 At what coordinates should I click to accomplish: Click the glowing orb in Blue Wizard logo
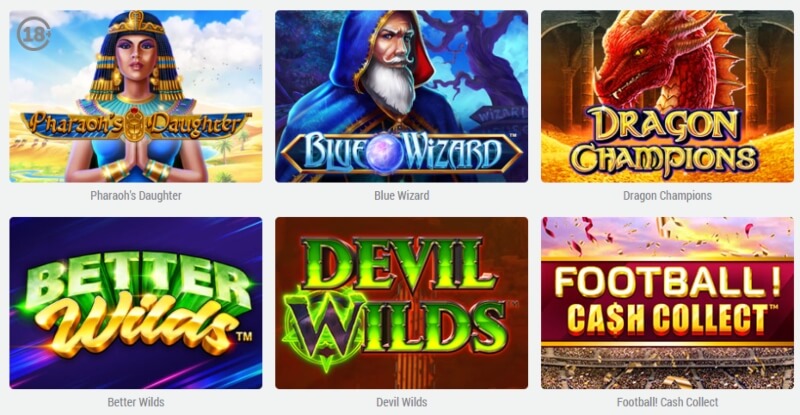385,153
